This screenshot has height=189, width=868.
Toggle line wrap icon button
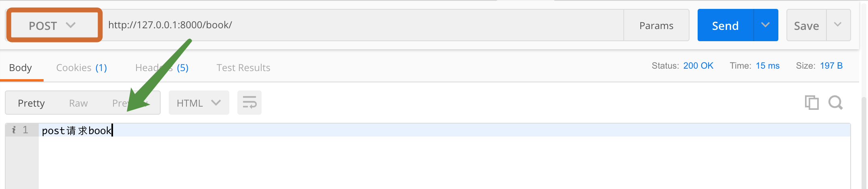pos(249,103)
